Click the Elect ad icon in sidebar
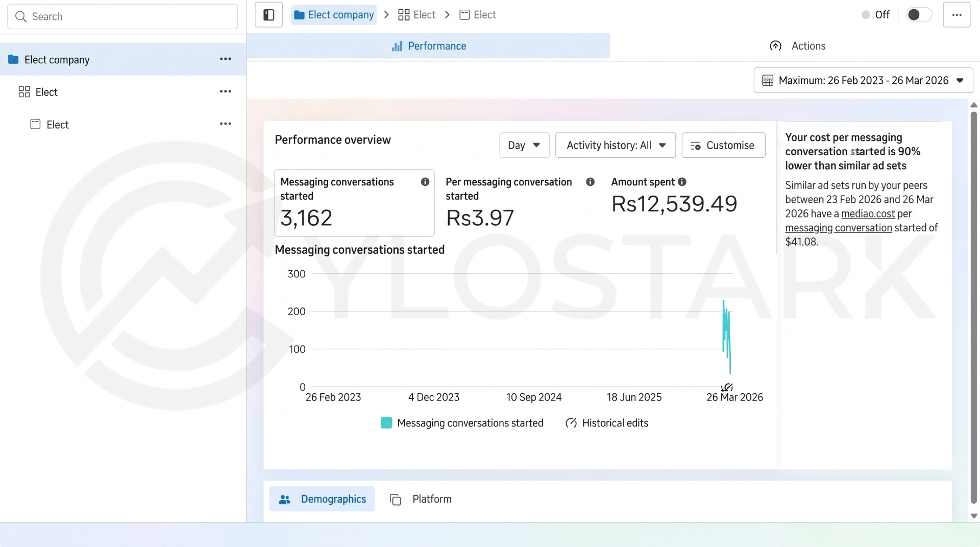This screenshot has width=980, height=547. (x=35, y=124)
